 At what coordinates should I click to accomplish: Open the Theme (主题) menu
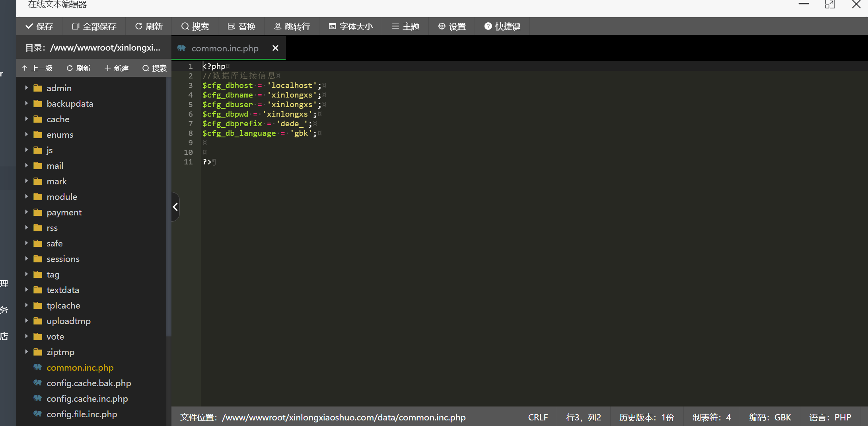406,26
